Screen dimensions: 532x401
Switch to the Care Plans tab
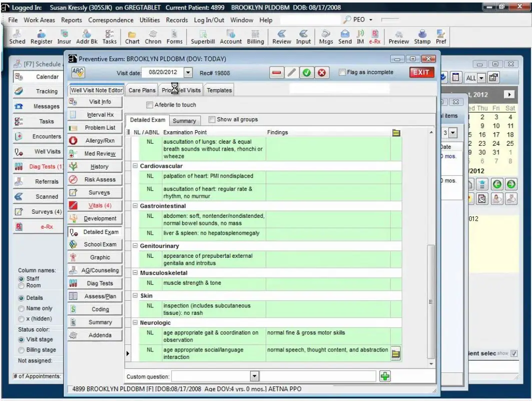tap(141, 90)
